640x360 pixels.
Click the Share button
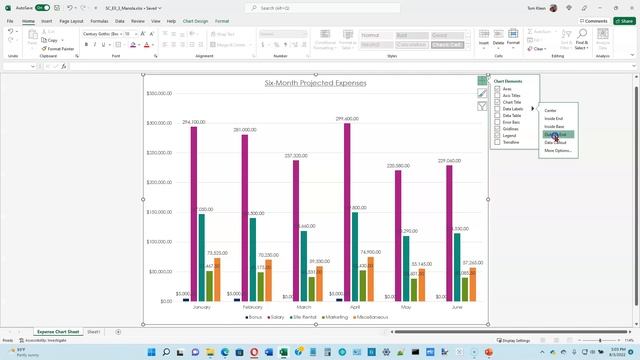point(624,21)
